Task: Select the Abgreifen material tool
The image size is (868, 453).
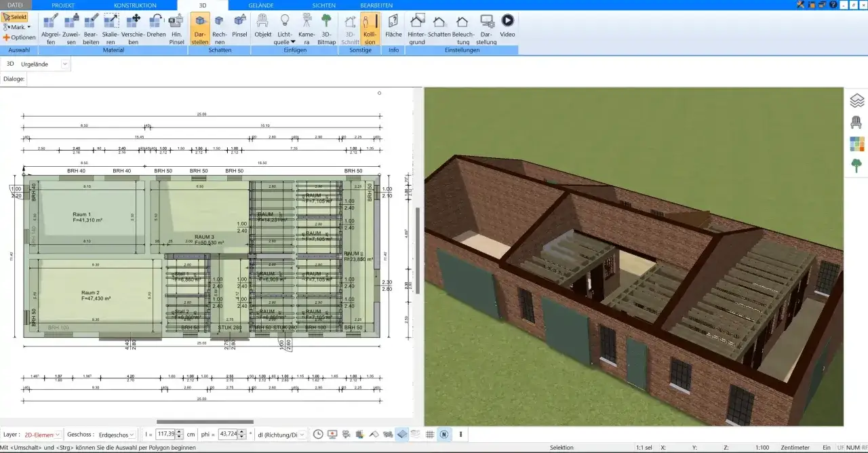Action: tap(51, 28)
